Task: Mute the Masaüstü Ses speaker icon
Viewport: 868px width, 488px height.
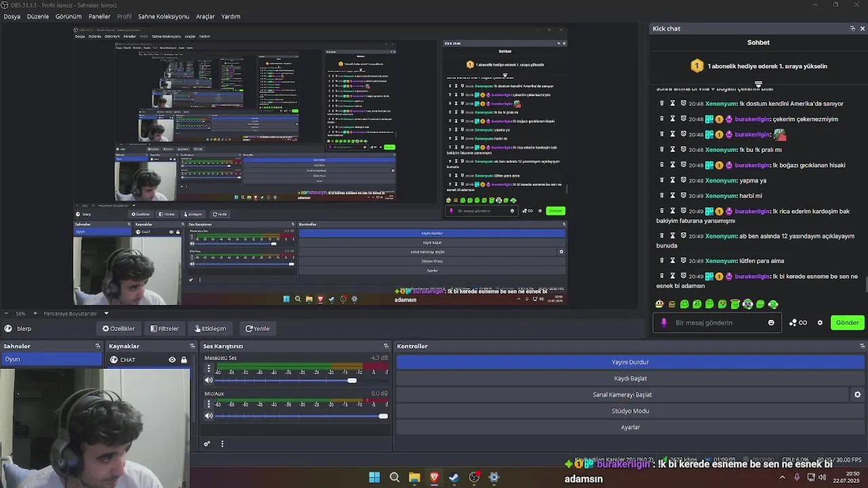Action: tap(209, 380)
